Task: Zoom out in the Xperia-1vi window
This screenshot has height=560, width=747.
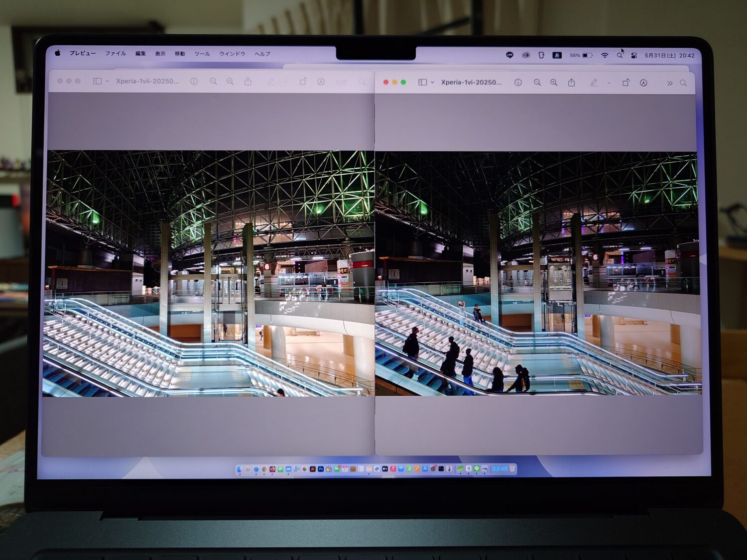Action: 537,83
